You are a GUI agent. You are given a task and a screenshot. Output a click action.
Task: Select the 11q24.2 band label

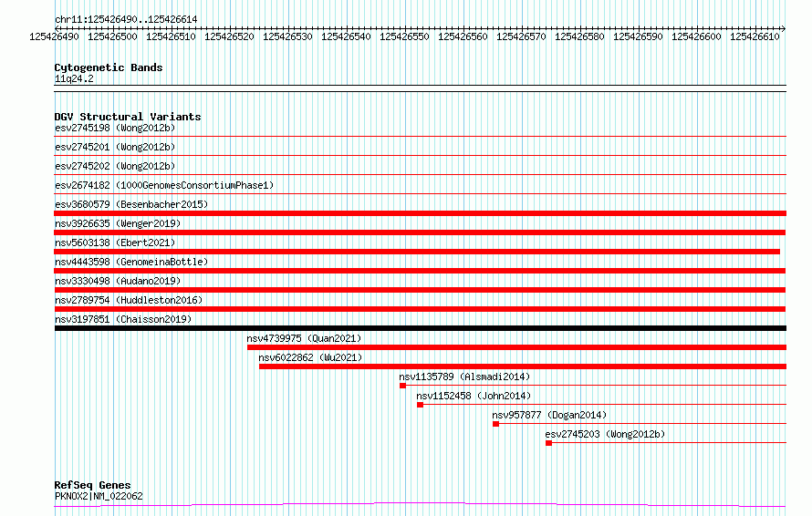[x=74, y=78]
